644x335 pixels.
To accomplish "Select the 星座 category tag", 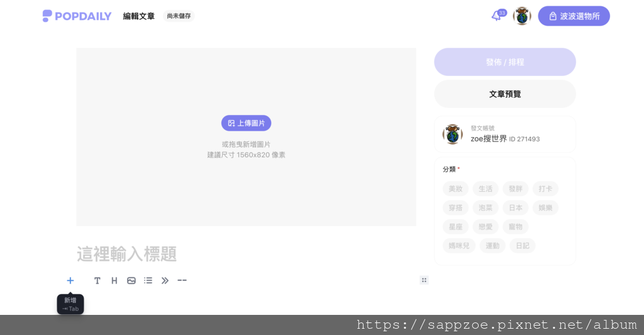I will coord(455,227).
